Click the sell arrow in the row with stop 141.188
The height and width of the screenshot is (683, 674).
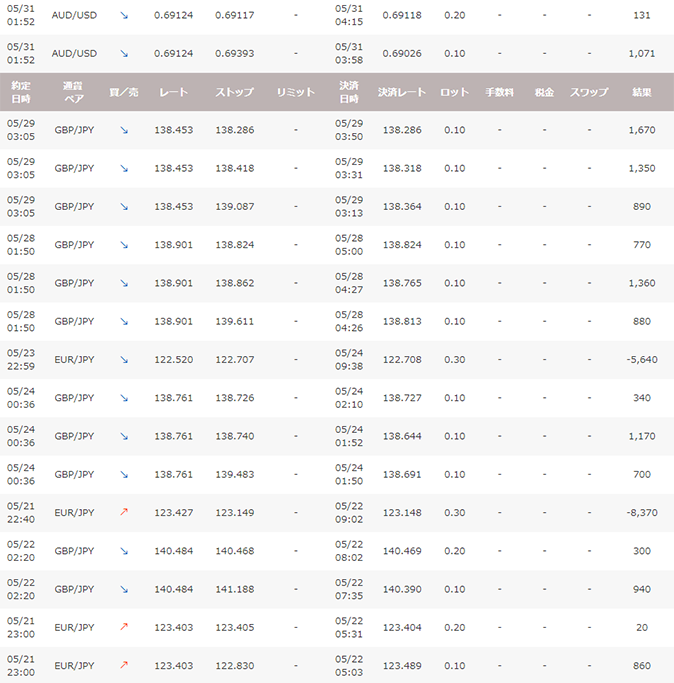[x=124, y=589]
